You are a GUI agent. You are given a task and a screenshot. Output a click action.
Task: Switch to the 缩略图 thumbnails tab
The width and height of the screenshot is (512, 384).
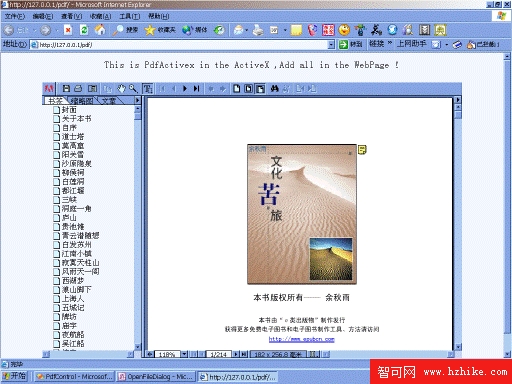[x=82, y=101]
